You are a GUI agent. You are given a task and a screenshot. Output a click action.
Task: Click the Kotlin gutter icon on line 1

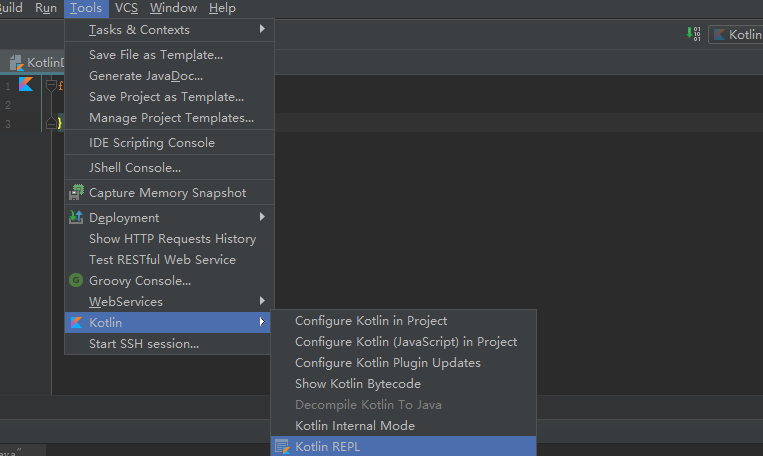(26, 84)
